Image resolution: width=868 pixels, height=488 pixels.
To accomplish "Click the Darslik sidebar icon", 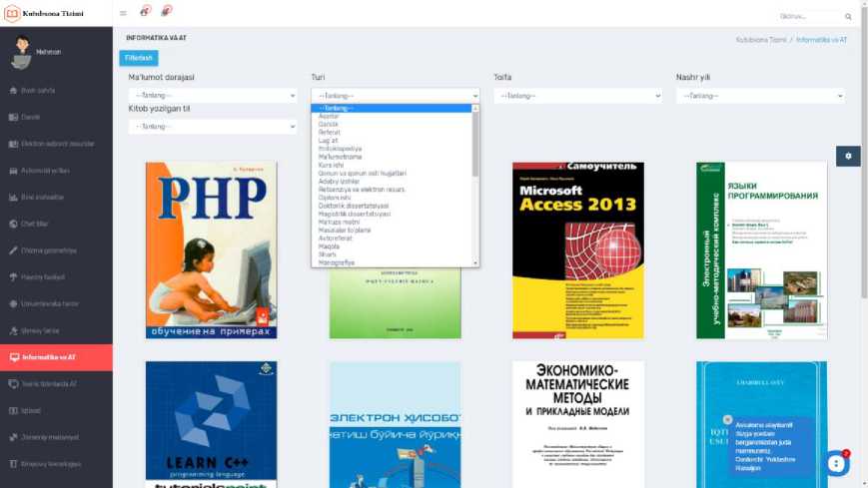I will [x=13, y=118].
